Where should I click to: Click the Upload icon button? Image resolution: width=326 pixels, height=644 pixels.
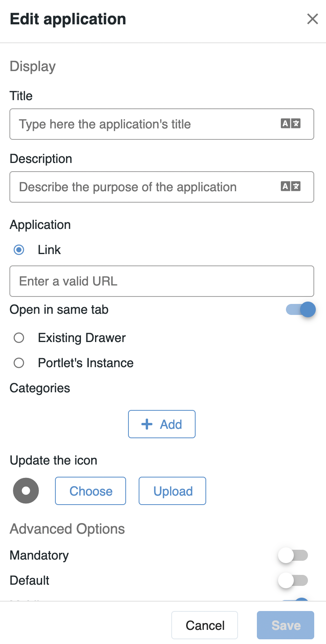(x=172, y=491)
